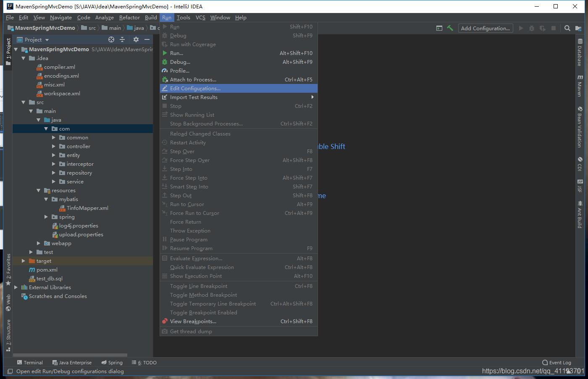Open the Java Enterprise tool window
The width and height of the screenshot is (588, 379).
[x=72, y=363]
